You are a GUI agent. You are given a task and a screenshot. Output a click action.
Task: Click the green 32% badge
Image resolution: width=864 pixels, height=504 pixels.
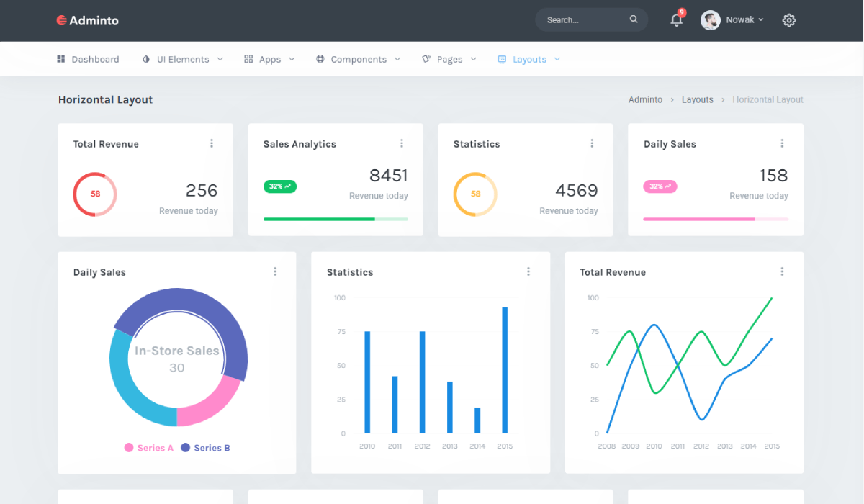[280, 186]
